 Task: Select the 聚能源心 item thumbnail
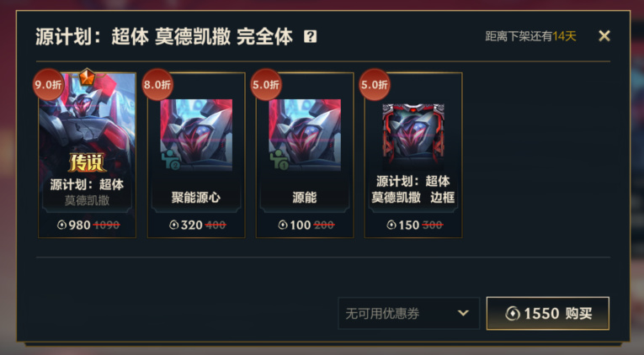[196, 135]
